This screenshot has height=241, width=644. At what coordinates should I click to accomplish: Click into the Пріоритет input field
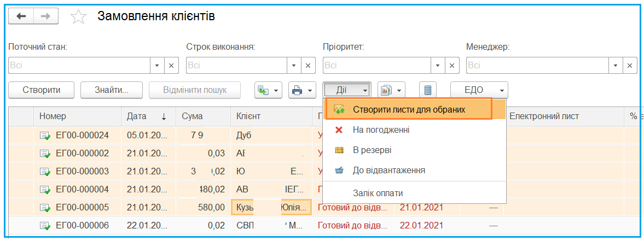coord(377,65)
